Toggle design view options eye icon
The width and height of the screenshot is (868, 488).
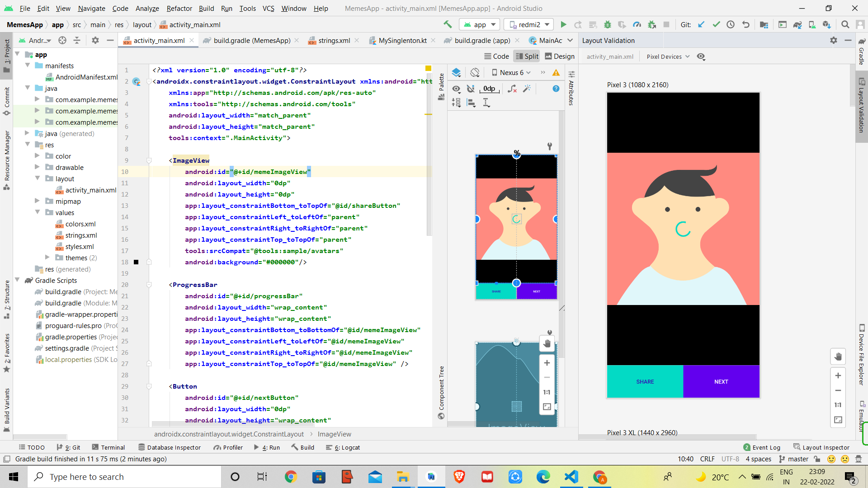[457, 89]
